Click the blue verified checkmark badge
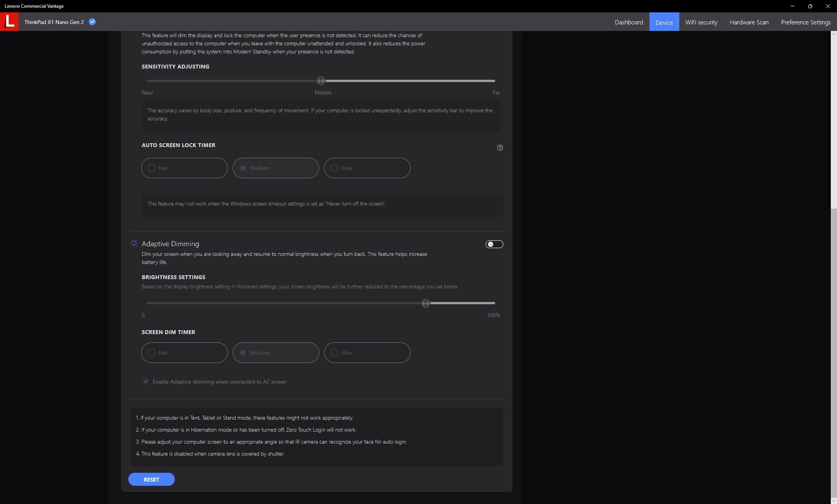Image resolution: width=837 pixels, height=504 pixels. point(92,22)
